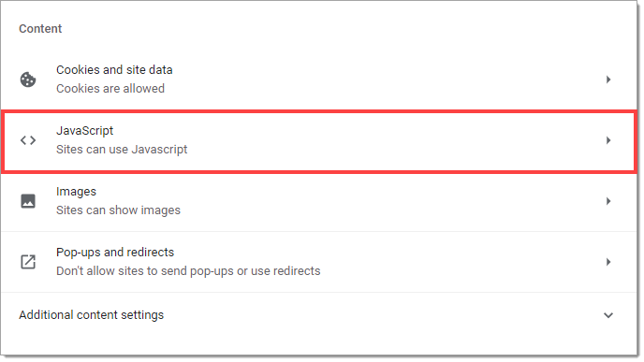Image resolution: width=644 pixels, height=362 pixels.
Task: Click the JavaScript code brackets icon
Action: coord(28,140)
